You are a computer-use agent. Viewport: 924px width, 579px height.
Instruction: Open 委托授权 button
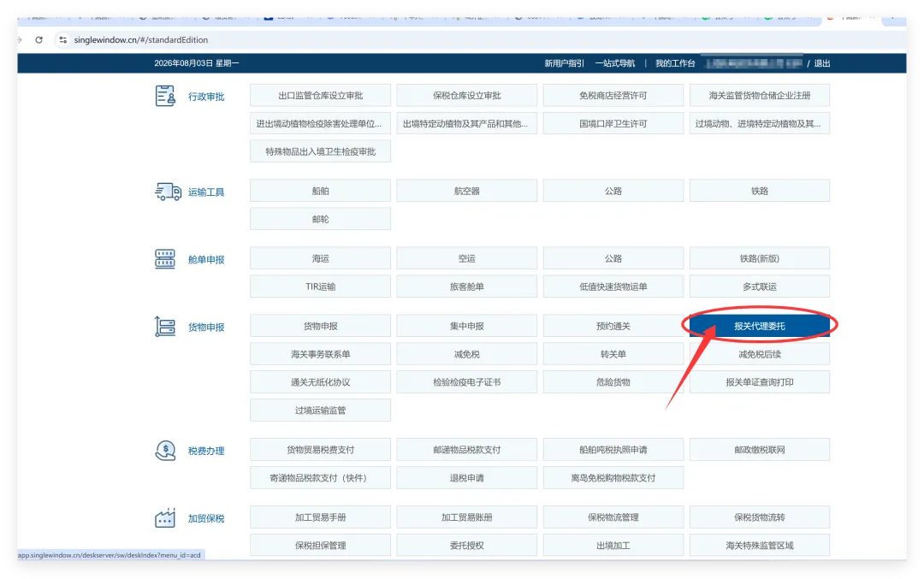467,546
